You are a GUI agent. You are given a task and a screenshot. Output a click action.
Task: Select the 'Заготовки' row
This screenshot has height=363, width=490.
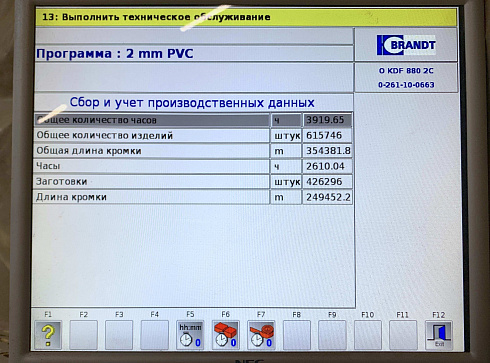pos(193,182)
